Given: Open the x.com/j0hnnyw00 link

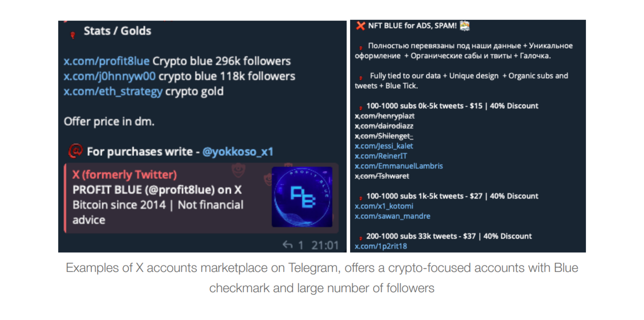Looking at the screenshot, I should tap(109, 76).
